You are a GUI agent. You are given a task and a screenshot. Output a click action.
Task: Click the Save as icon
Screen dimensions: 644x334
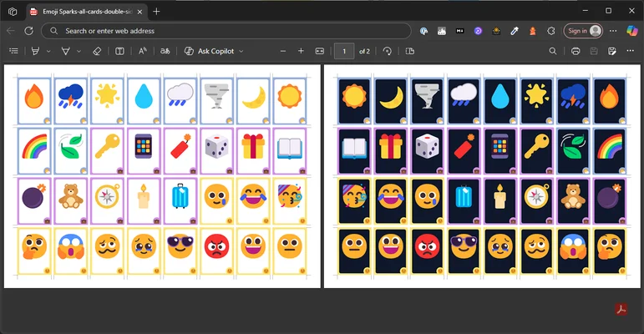612,51
